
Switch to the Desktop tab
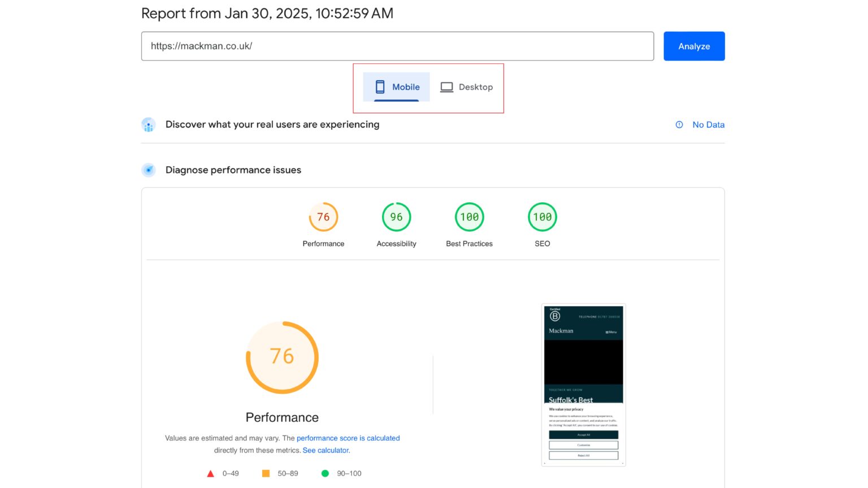click(467, 87)
